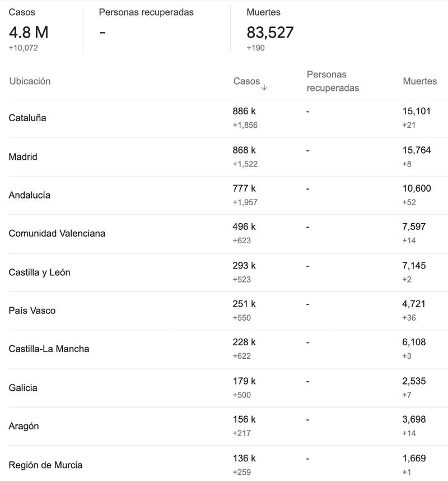Sort table by Muertes column header
This screenshot has height=481, width=448.
pos(419,81)
